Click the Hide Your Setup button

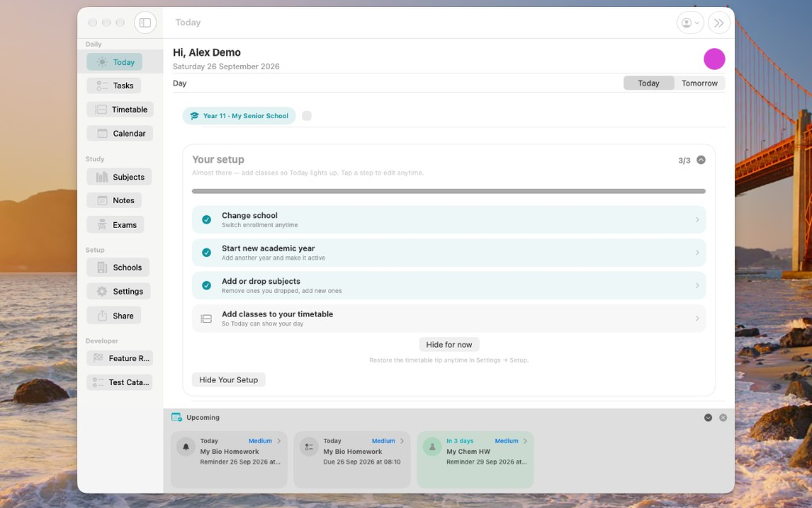click(228, 380)
